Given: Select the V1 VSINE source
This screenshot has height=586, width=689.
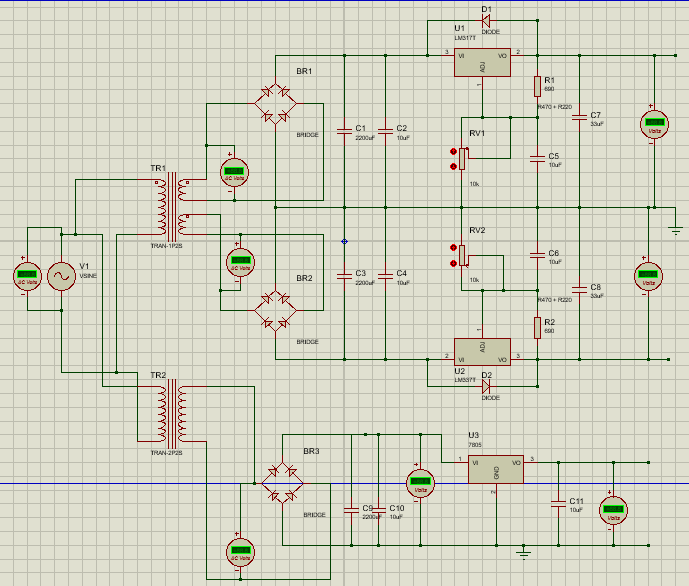Looking at the screenshot, I should (61, 276).
